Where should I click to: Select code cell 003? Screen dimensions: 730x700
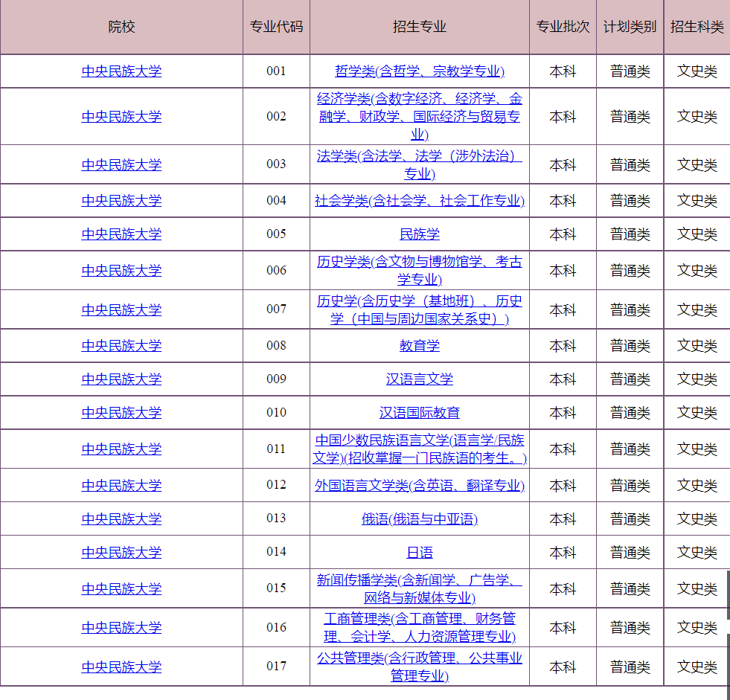coord(277,164)
